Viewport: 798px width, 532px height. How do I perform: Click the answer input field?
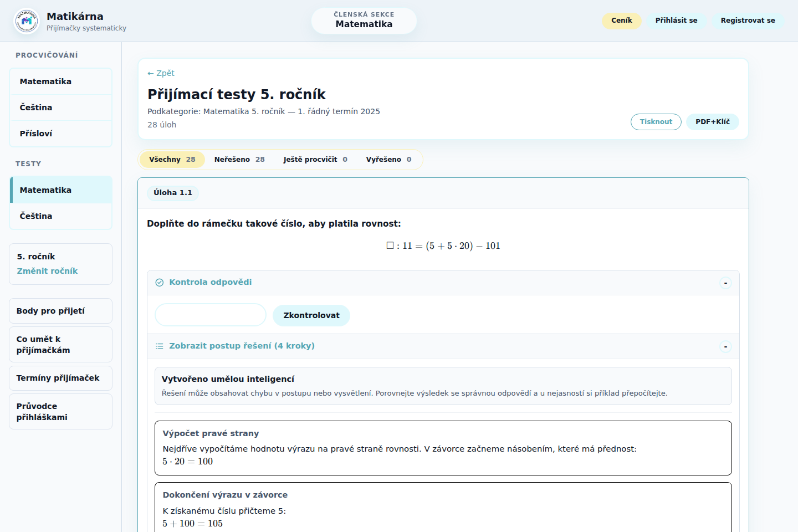pyautogui.click(x=211, y=315)
